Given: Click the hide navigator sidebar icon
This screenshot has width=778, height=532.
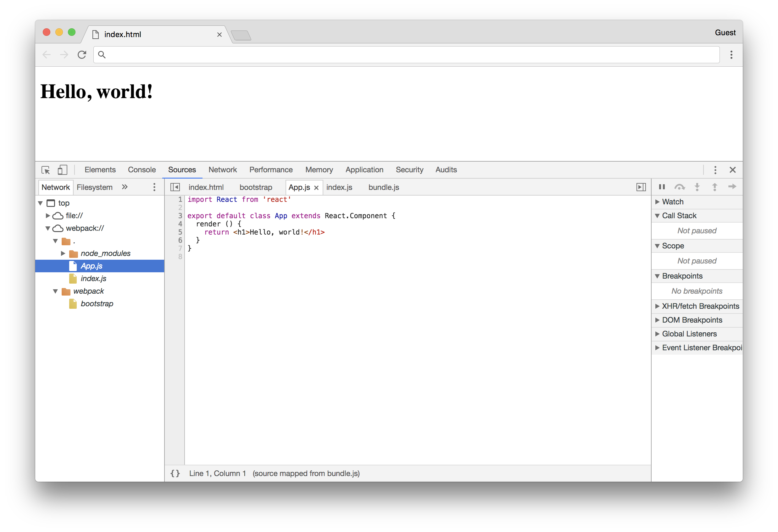Looking at the screenshot, I should (x=175, y=187).
